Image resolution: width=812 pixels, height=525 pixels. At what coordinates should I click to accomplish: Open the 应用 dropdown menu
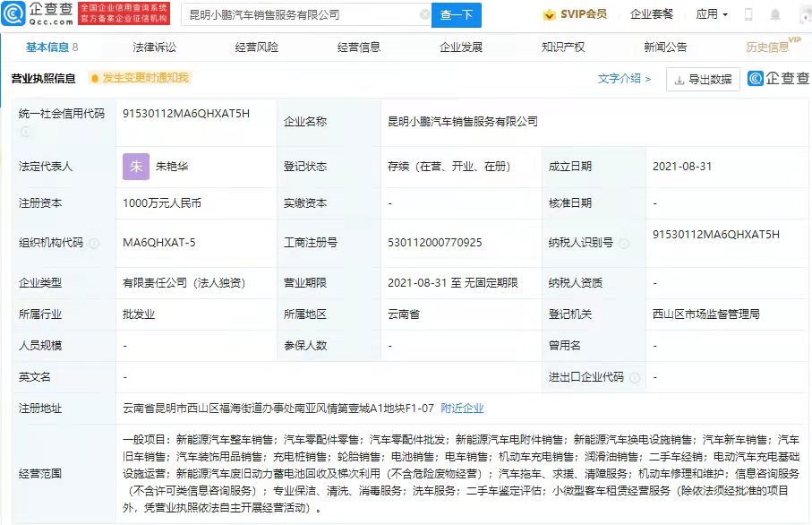(x=712, y=14)
